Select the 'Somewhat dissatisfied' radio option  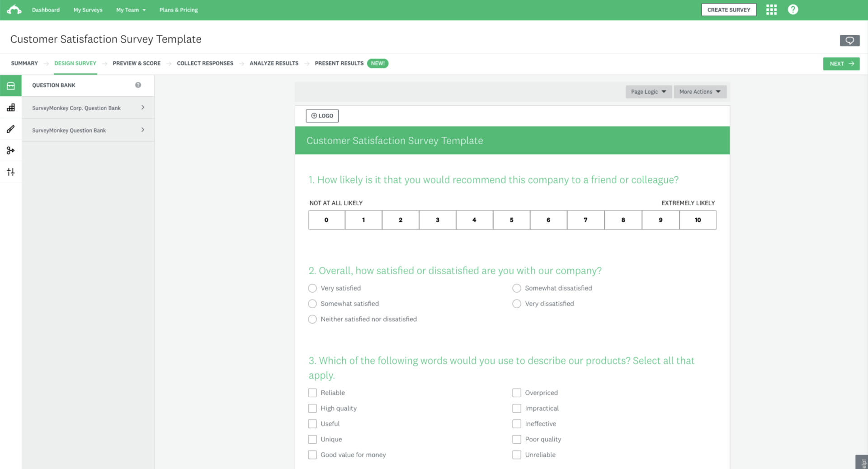[x=517, y=288]
